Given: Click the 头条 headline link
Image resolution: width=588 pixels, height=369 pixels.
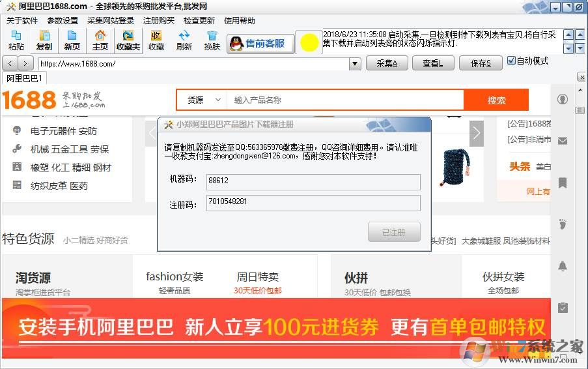Looking at the screenshot, I should click(520, 166).
